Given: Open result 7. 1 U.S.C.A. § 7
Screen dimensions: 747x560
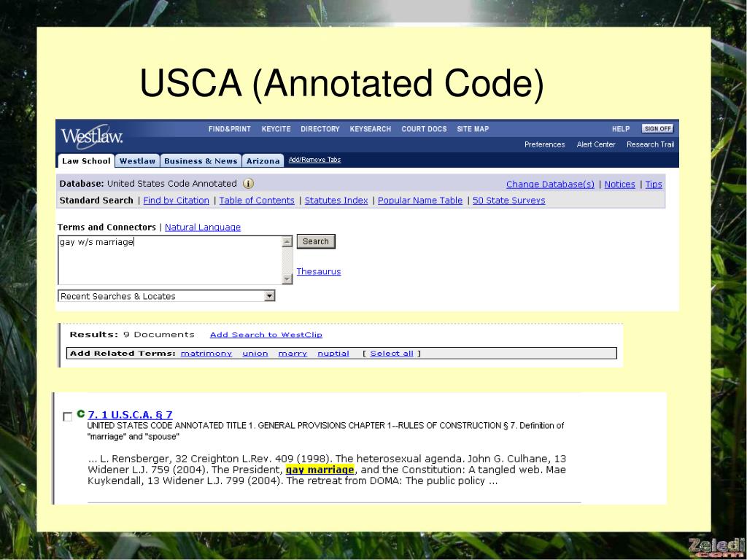Looking at the screenshot, I should [130, 415].
